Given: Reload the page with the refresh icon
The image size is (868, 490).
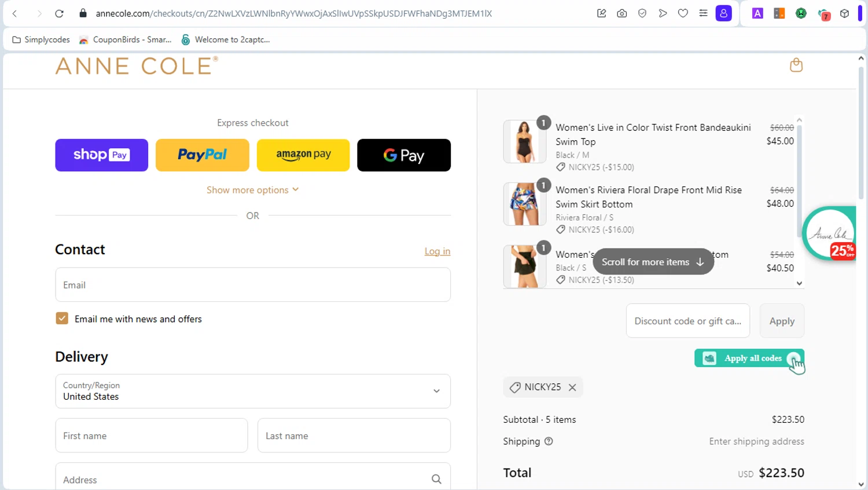Looking at the screenshot, I should click(59, 13).
